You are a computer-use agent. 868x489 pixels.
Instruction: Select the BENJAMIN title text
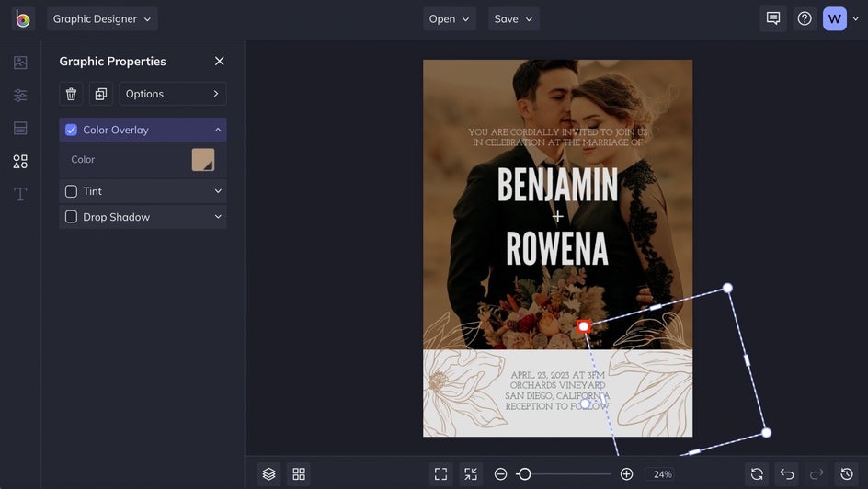[x=557, y=185]
